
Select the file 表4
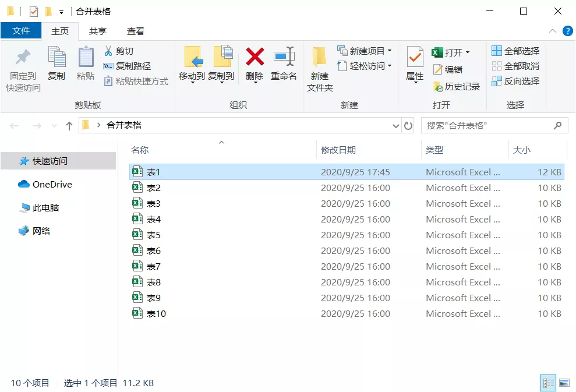(347, 220)
